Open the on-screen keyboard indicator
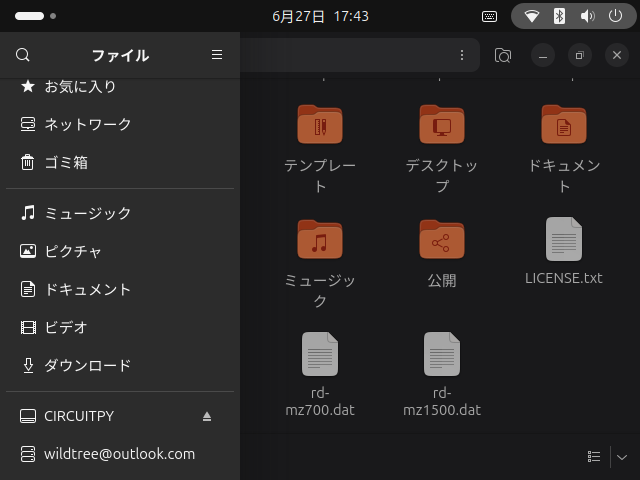This screenshot has width=640, height=480. click(489, 16)
